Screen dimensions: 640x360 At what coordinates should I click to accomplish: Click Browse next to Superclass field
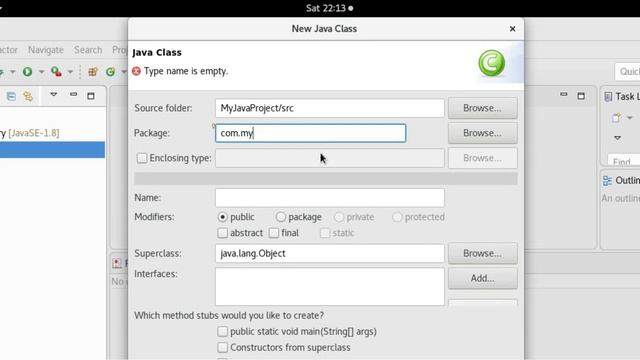(x=482, y=253)
